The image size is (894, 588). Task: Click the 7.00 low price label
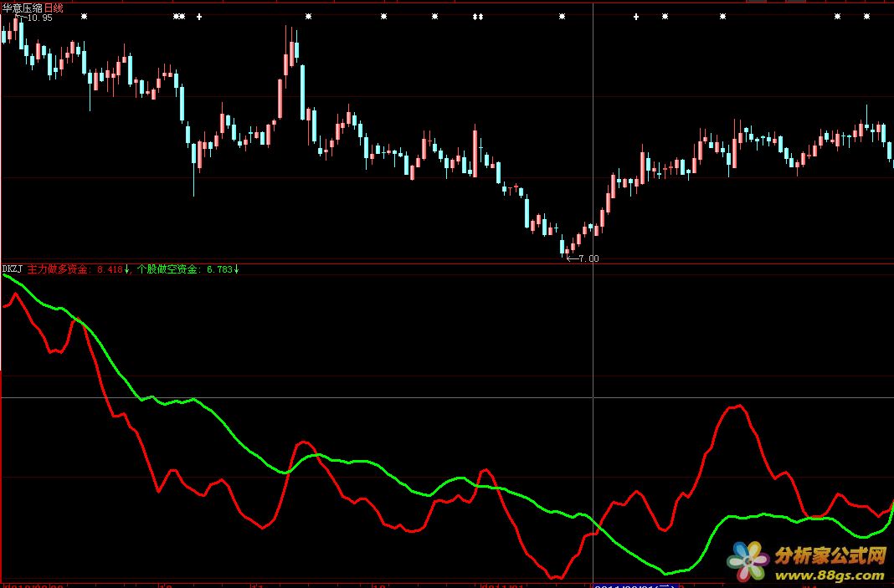(588, 258)
